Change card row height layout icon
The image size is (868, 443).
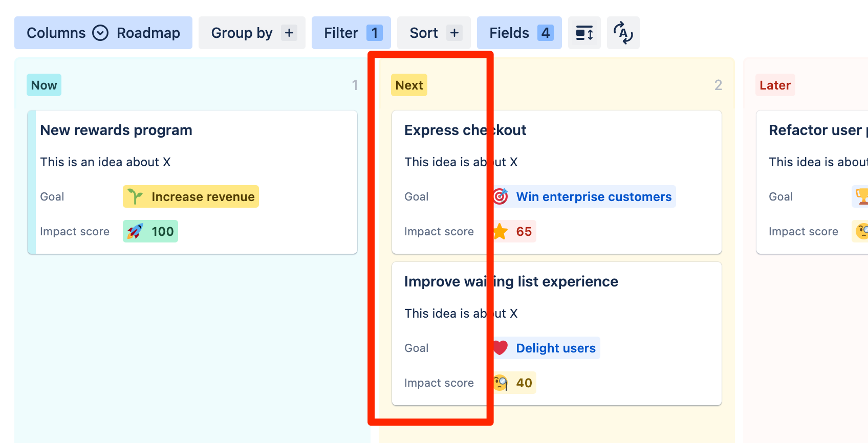click(584, 33)
